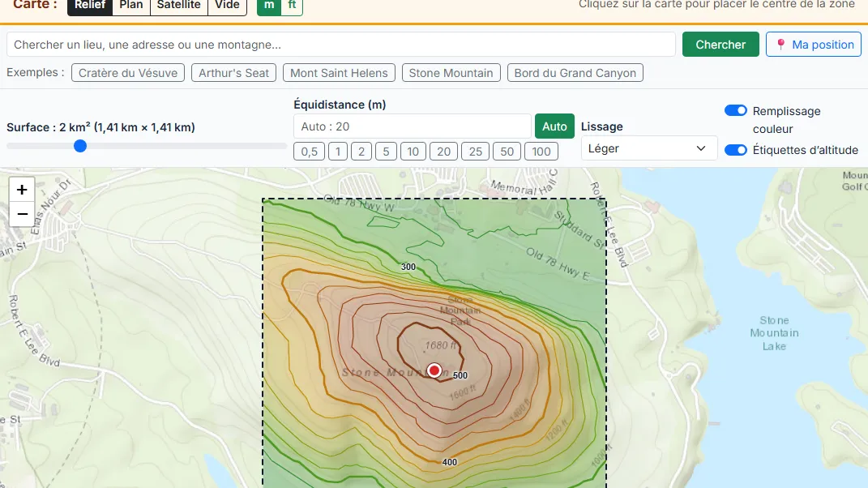
Task: Click the 1680 ft summit label
Action: click(441, 345)
